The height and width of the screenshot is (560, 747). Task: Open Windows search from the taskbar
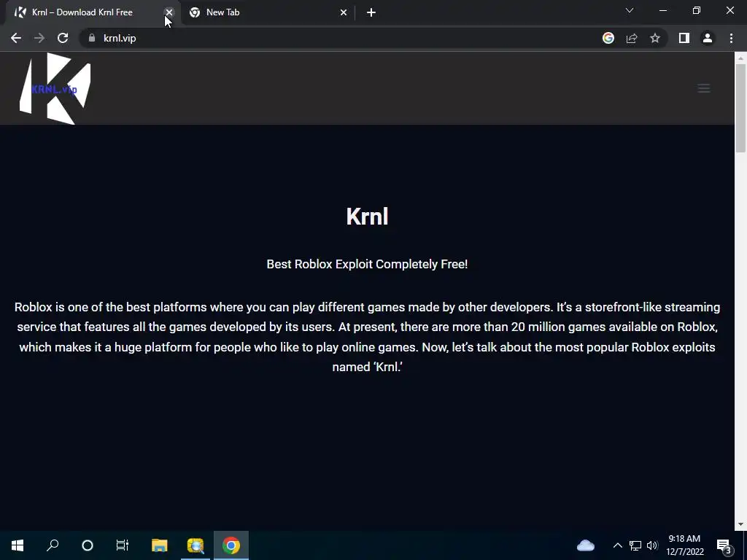tap(53, 545)
